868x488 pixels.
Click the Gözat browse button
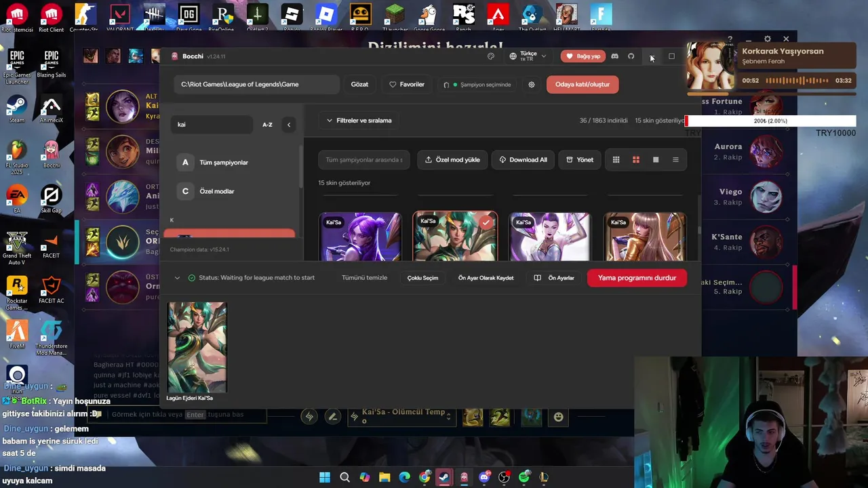[x=359, y=85]
